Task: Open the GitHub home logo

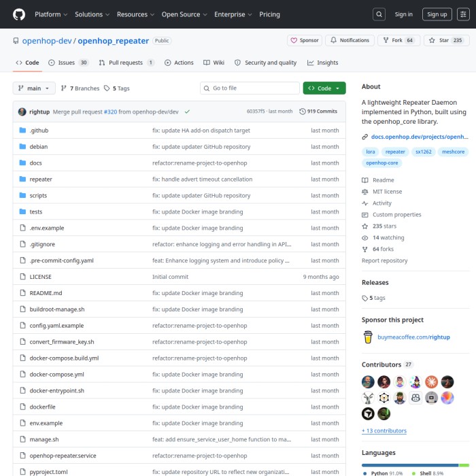Action: coord(19,14)
